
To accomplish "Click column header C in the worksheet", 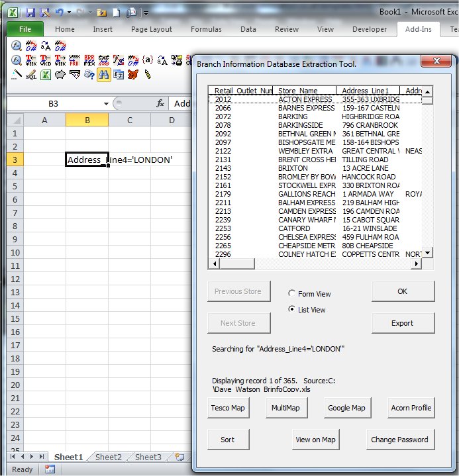I will [x=129, y=120].
